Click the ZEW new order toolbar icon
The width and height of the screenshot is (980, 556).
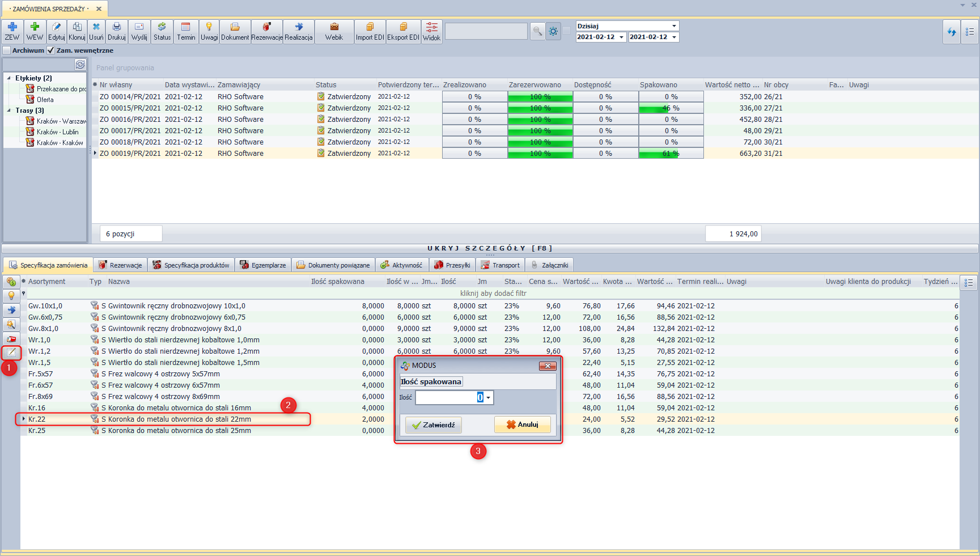tap(12, 31)
